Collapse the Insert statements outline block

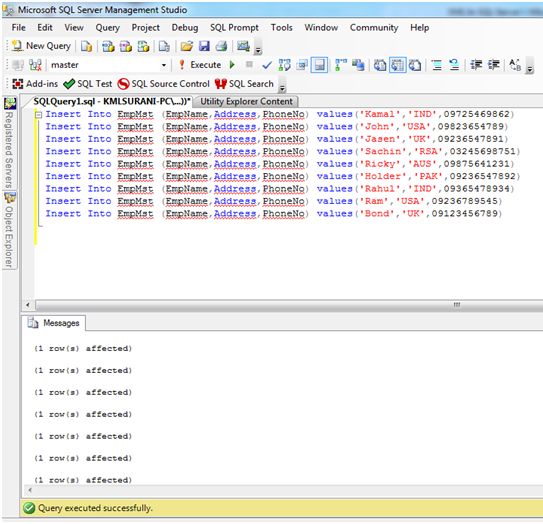(x=39, y=114)
